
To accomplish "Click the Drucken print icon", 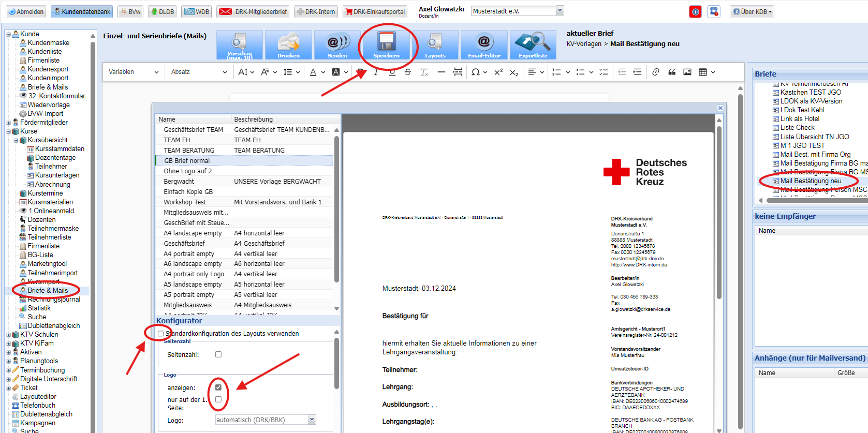I will coord(288,44).
